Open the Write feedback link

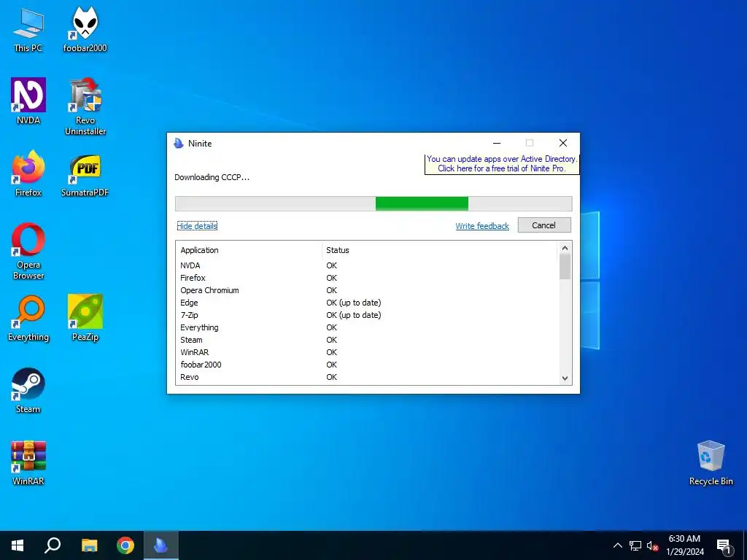tap(482, 226)
